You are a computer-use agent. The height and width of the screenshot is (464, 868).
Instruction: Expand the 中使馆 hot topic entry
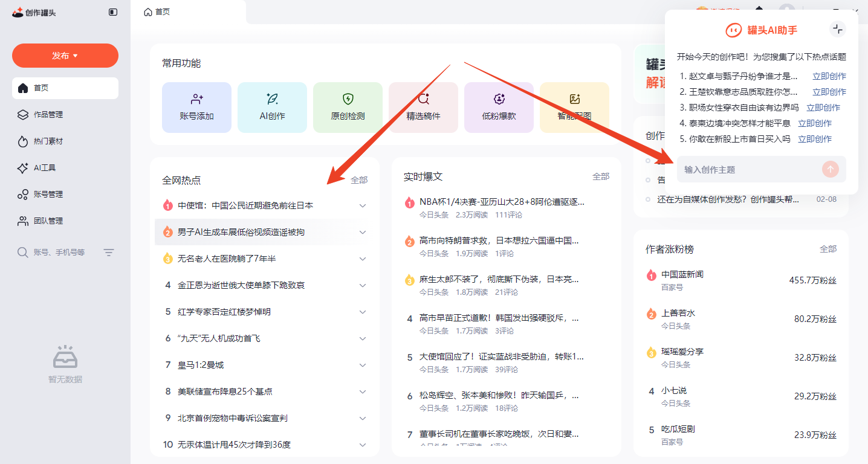(x=362, y=205)
